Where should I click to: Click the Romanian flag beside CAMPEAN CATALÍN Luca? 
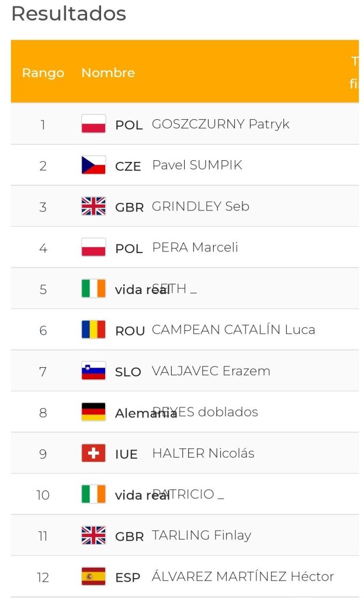pyautogui.click(x=93, y=330)
